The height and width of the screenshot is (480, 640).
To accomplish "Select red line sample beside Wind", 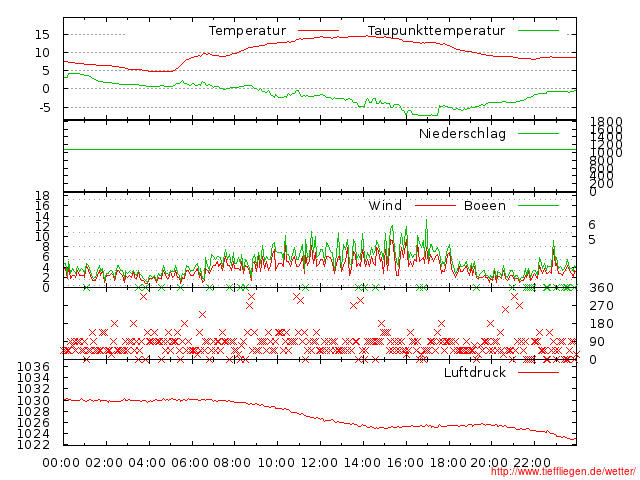I will [x=435, y=205].
